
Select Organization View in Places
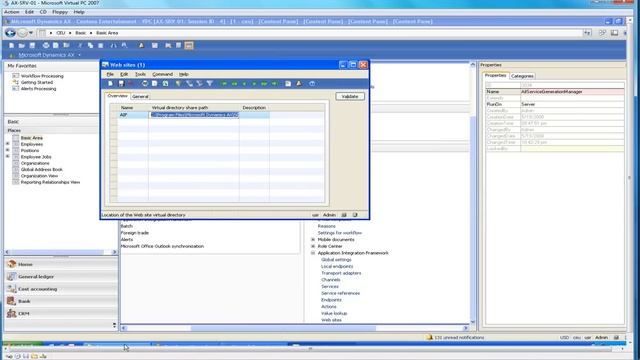click(x=39, y=176)
